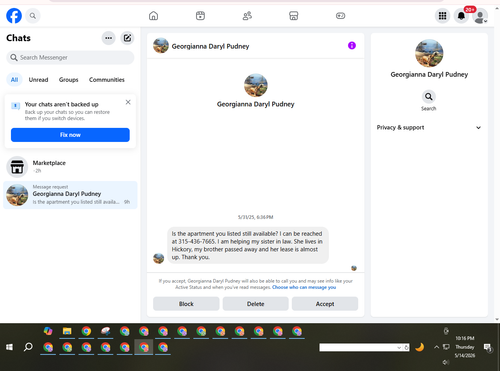Click the volume speaker icon in tray
Screen dimensions: 500x371
(x=445, y=362)
